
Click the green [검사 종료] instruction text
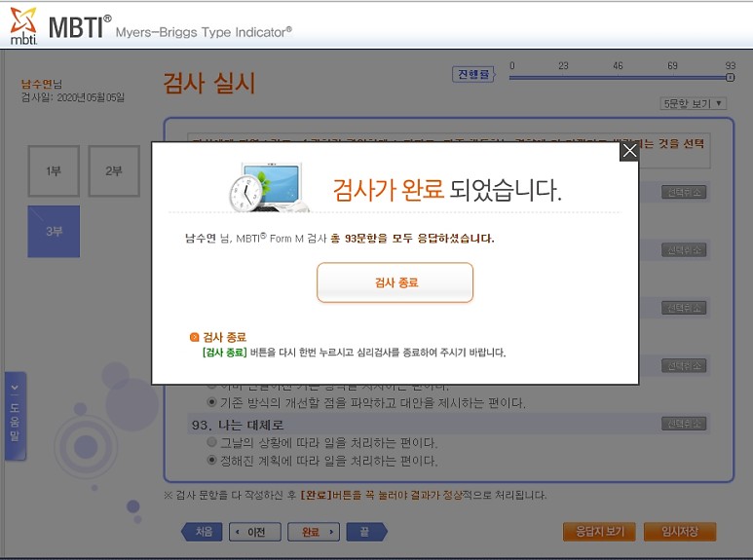pos(224,352)
